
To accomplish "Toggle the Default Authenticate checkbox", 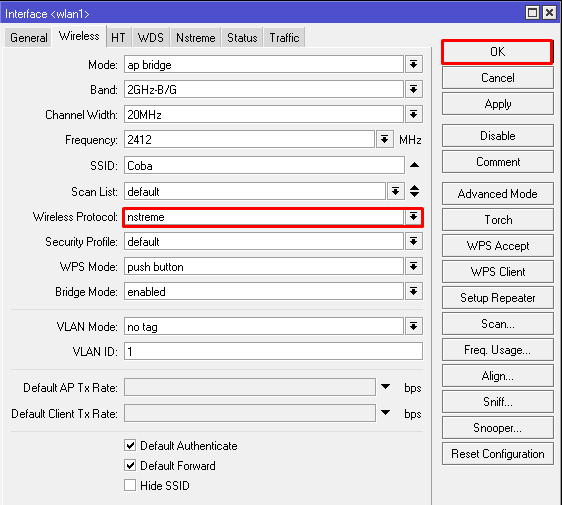I will click(x=130, y=446).
